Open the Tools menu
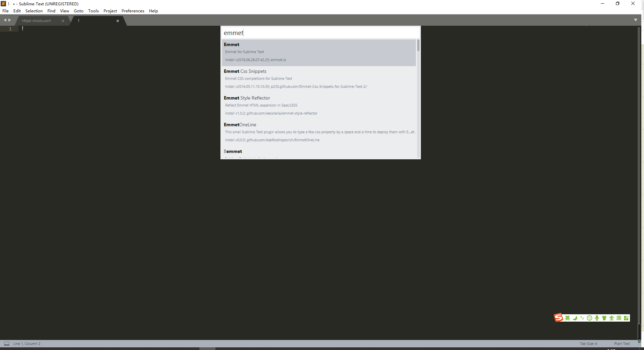 pos(94,11)
